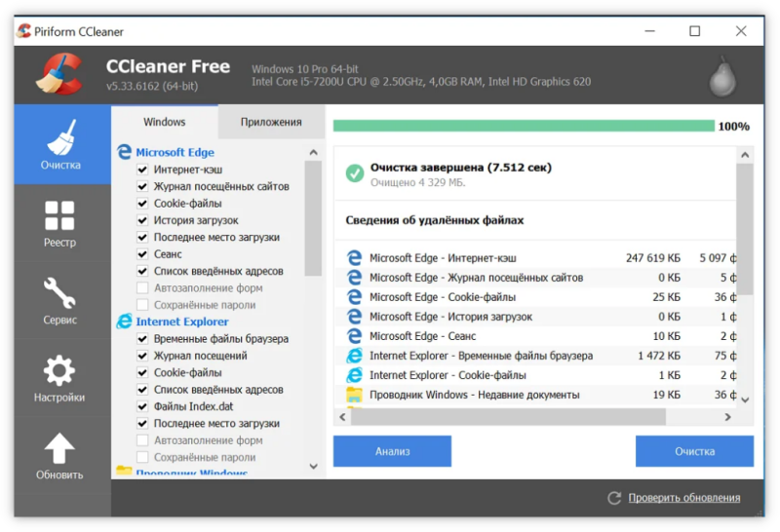The image size is (780, 532).
Task: Toggle Edge Сеанс checkbox
Action: 142,254
